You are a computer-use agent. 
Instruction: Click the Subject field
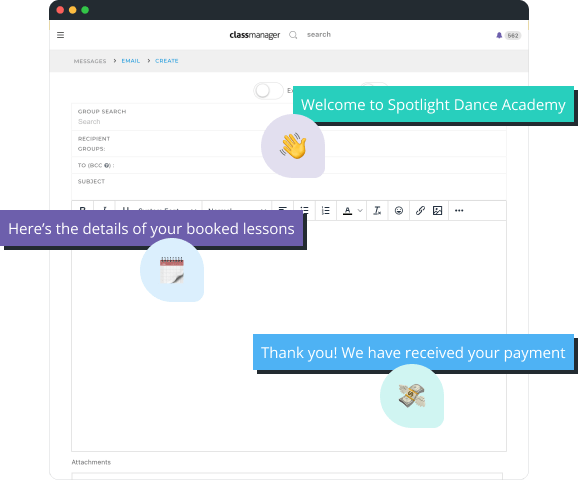(x=289, y=186)
